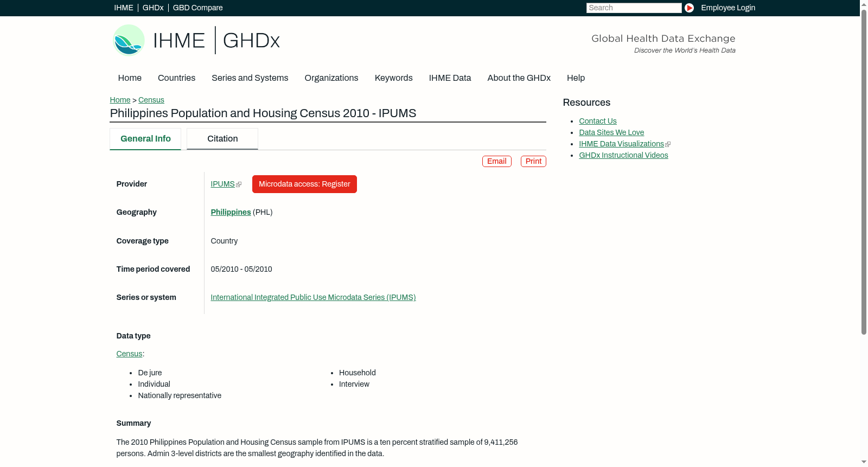Image resolution: width=868 pixels, height=467 pixels.
Task: Click the Census data type link
Action: (129, 354)
